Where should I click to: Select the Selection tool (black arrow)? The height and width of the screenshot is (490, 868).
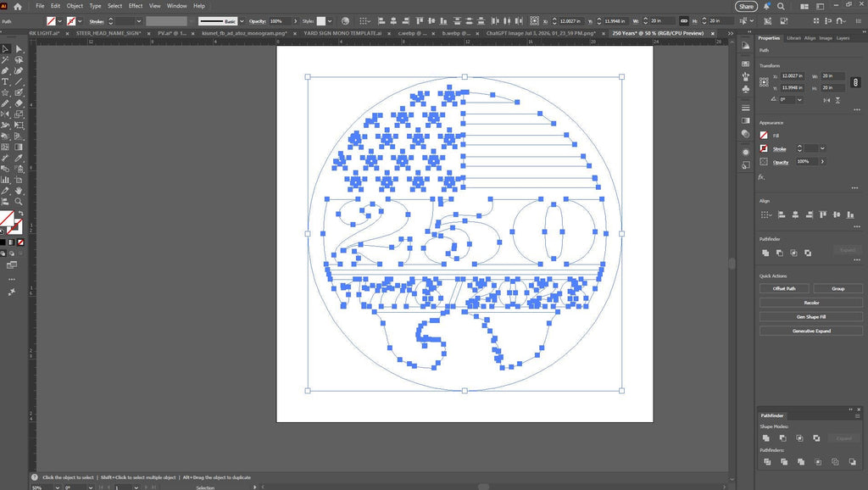pyautogui.click(x=6, y=48)
